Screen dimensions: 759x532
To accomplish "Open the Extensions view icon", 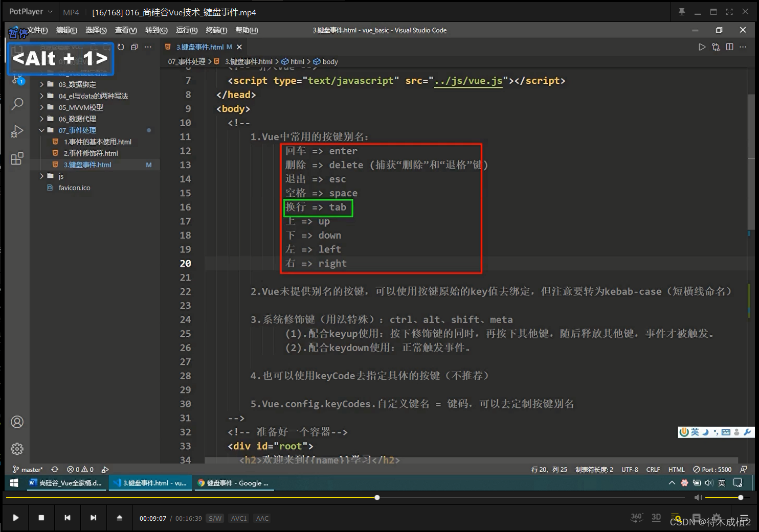I will [x=17, y=158].
